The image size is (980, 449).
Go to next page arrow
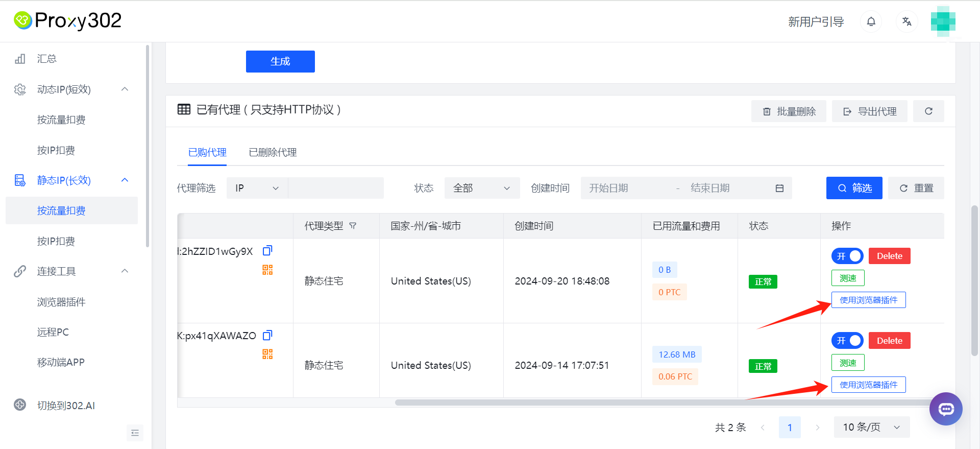817,428
